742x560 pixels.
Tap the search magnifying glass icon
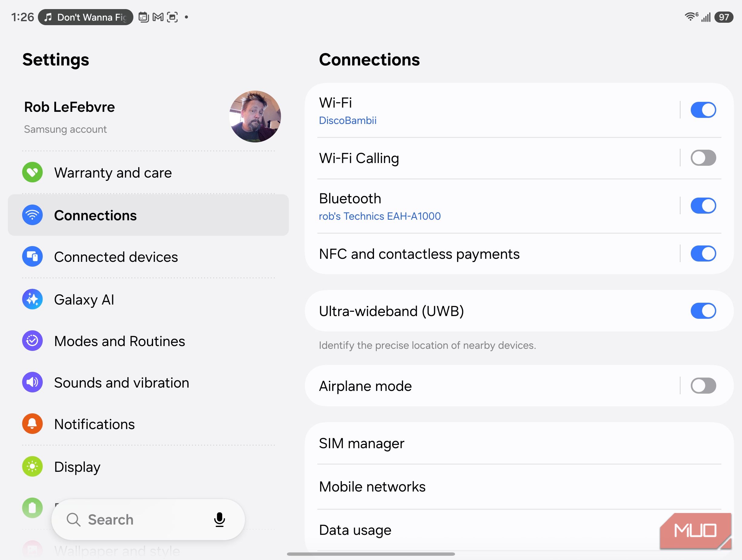(73, 520)
